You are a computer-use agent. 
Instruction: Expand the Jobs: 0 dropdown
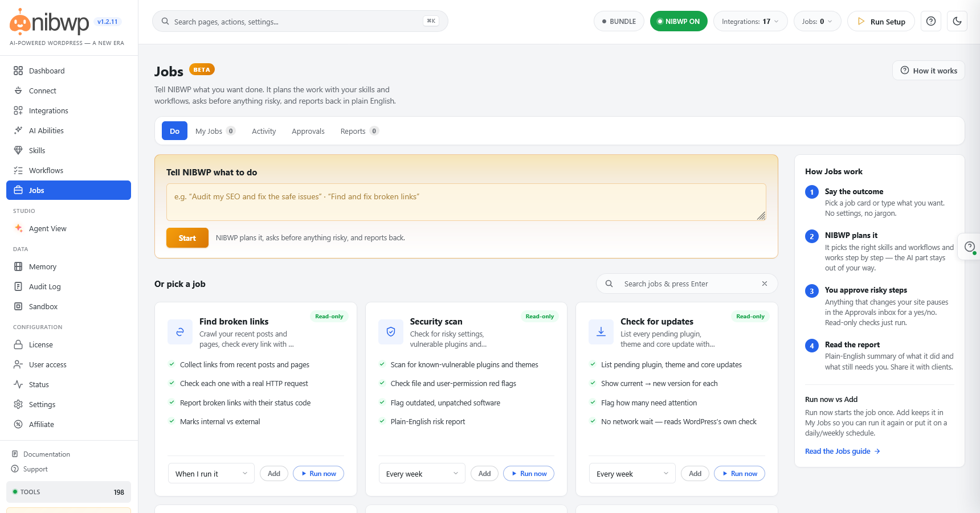(817, 21)
